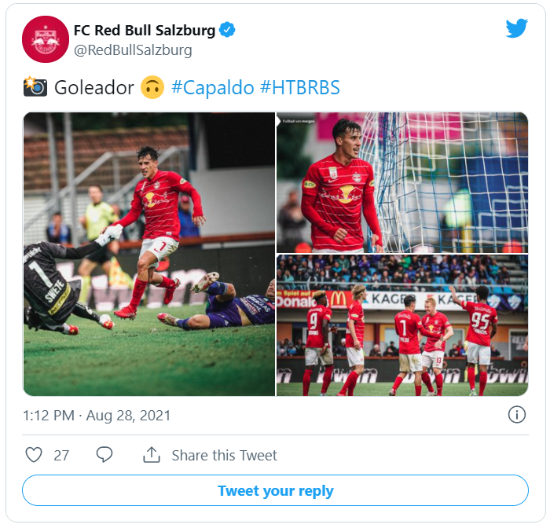Open the team celebration photo

tap(402, 325)
